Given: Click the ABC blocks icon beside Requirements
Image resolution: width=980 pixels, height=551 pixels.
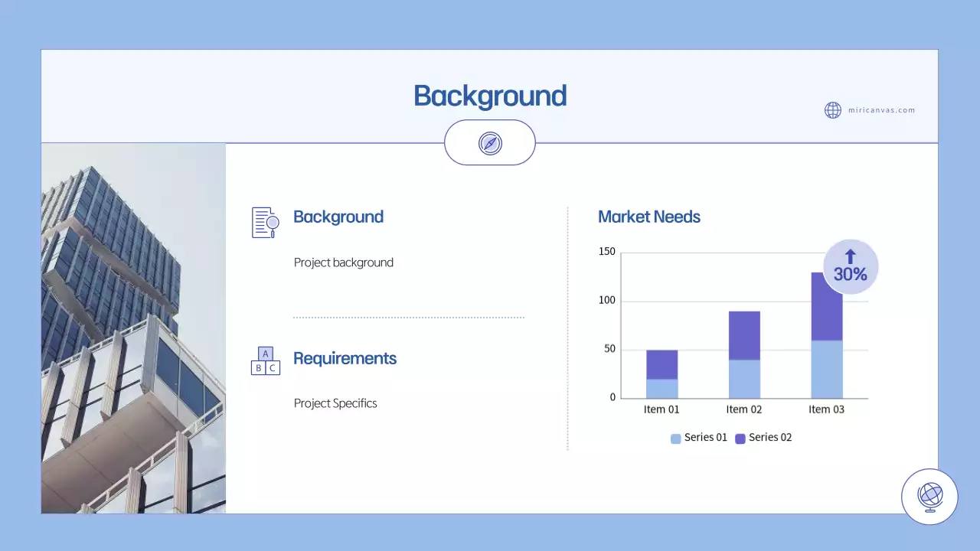Looking at the screenshot, I should click(x=265, y=360).
